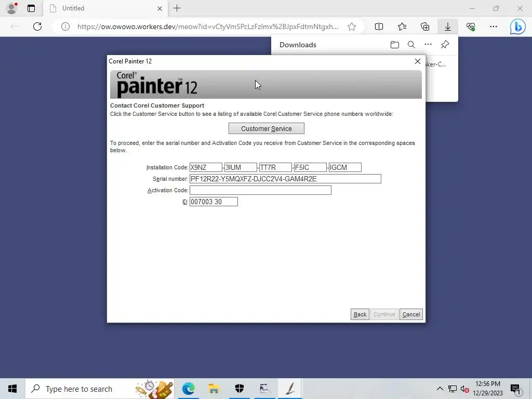
Task: Open the Windows Start menu
Action: (x=12, y=389)
